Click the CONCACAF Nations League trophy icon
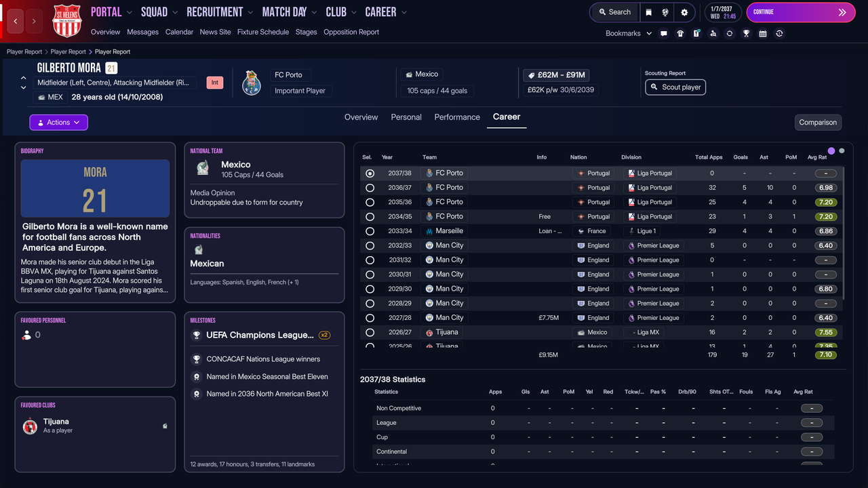Viewport: 868px width, 488px height. click(197, 359)
